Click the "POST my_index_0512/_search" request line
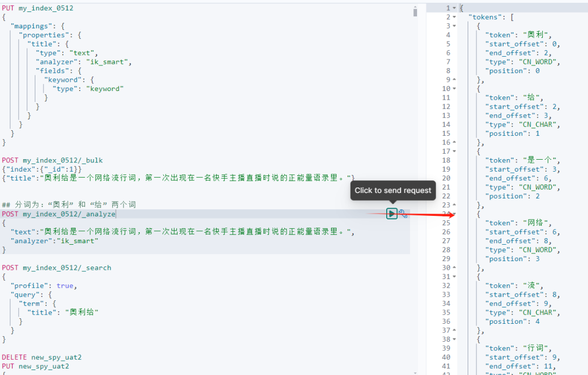The image size is (588, 375). (x=56, y=268)
